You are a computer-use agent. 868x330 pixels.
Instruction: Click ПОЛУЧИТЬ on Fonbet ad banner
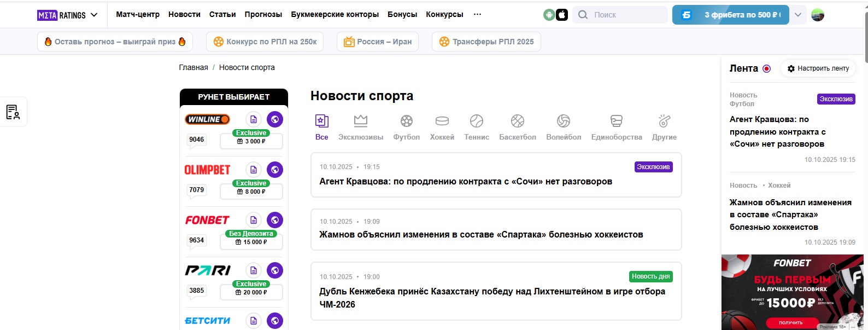(791, 323)
